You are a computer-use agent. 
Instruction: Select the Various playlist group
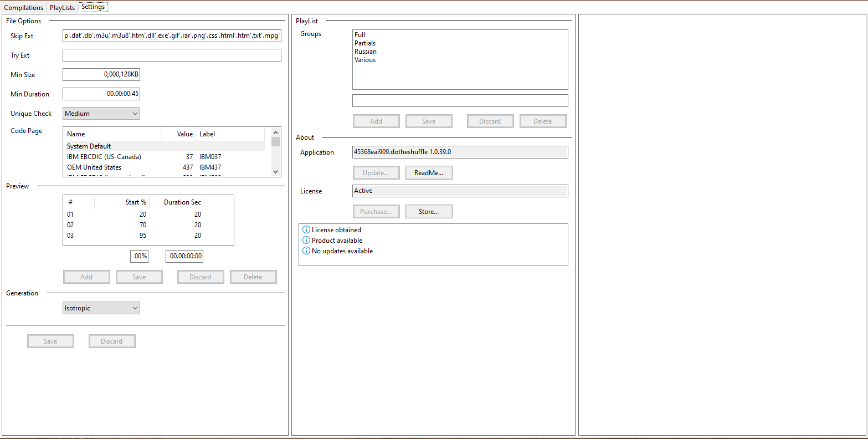(365, 60)
